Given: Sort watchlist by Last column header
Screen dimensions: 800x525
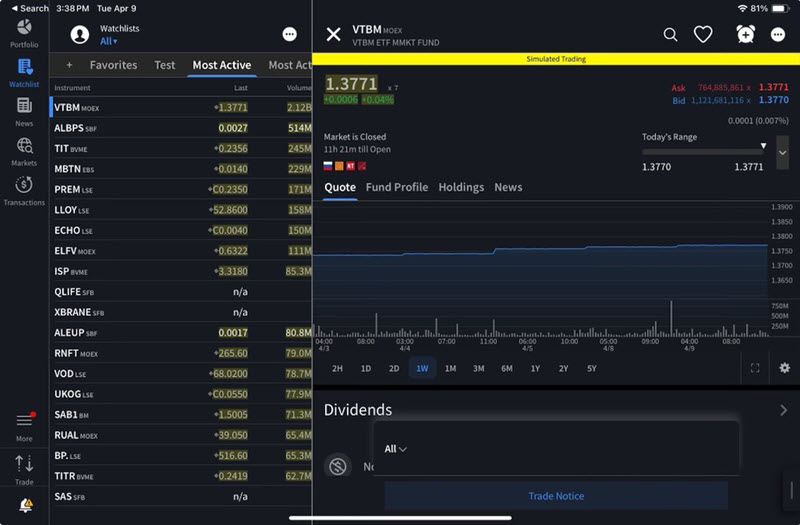Looking at the screenshot, I should [x=241, y=88].
